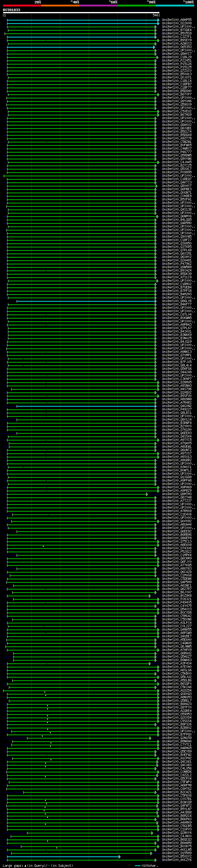Click the UniRef100_A9TYC5 label
Image resolution: width=197 pixels, height=868 pixels.
coord(177,440)
